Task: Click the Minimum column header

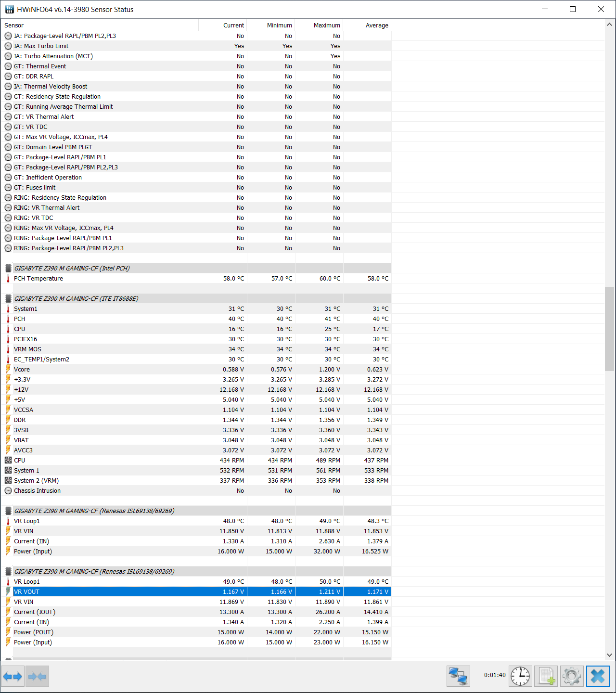Action: click(x=271, y=26)
